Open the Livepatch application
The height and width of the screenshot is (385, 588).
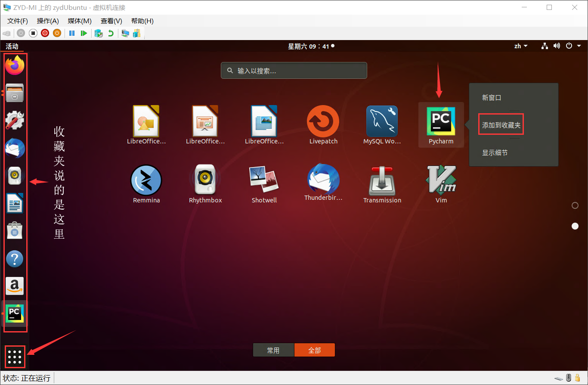pos(323,125)
